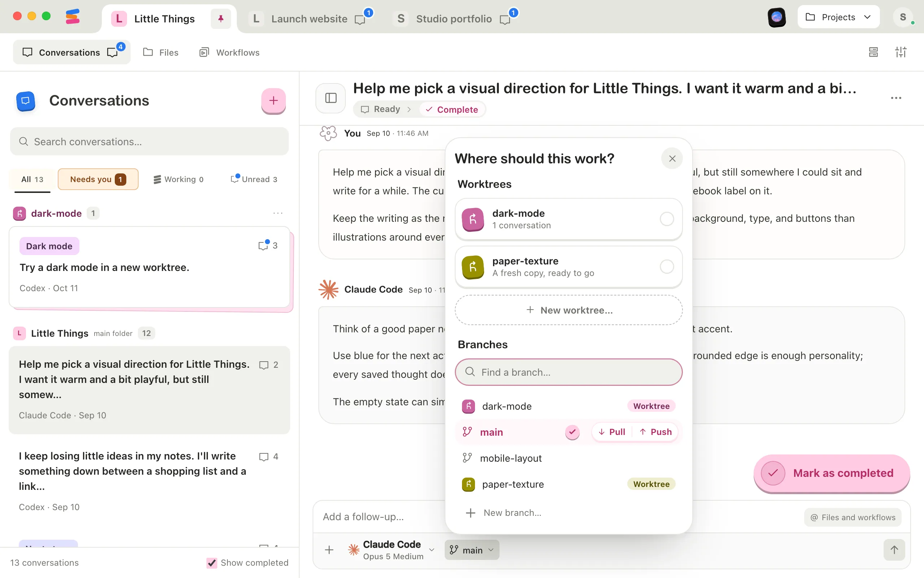This screenshot has width=924, height=578.
Task: Filter by Needs you conversations
Action: (98, 179)
